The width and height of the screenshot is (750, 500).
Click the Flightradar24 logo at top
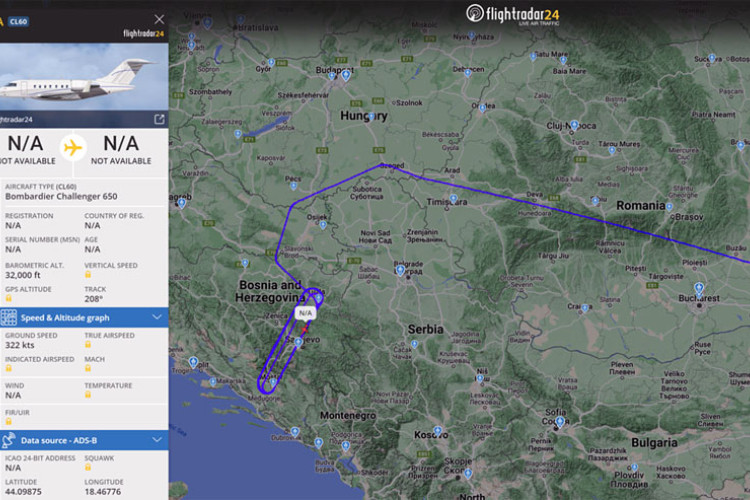(x=513, y=14)
